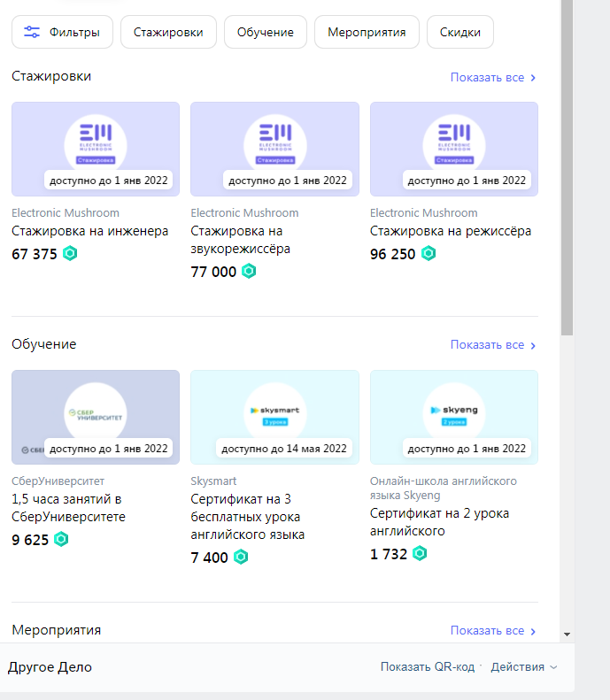Screen dimensions: 610x700
Task: Click the Skysmart provider label
Action: coord(213,481)
